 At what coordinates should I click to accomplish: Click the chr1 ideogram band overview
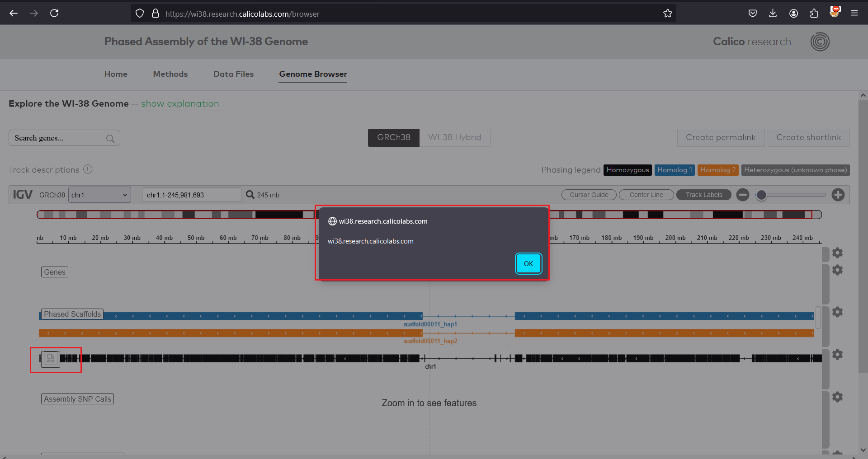click(x=429, y=215)
